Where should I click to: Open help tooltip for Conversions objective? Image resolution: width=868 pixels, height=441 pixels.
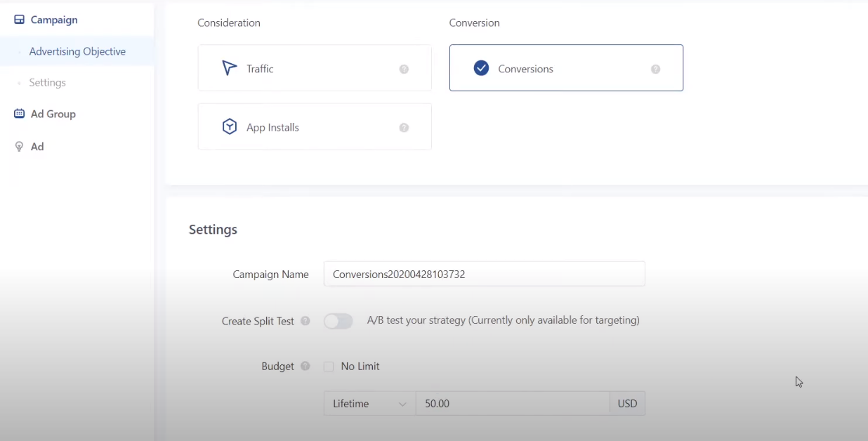(x=655, y=69)
